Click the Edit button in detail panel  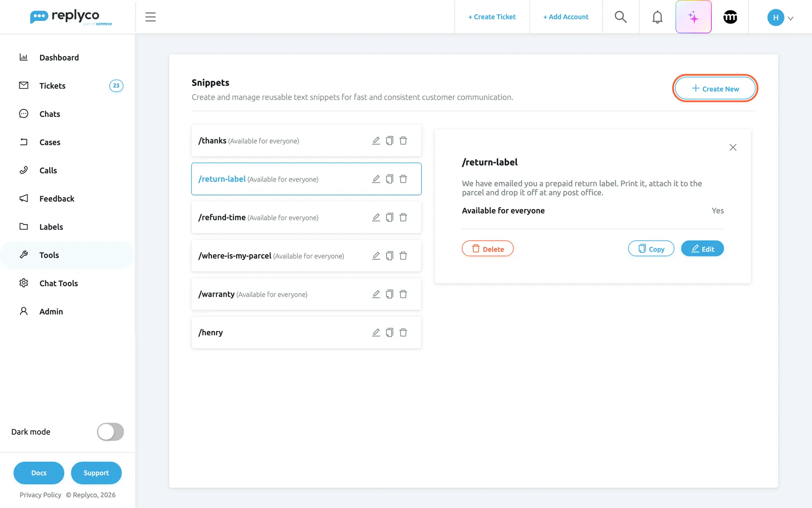pyautogui.click(x=702, y=249)
